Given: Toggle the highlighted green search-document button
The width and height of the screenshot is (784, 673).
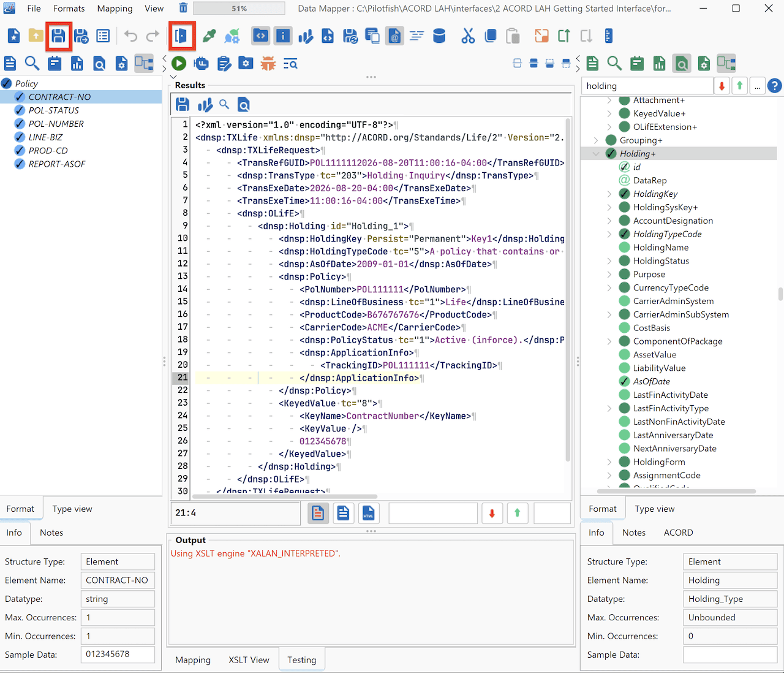Looking at the screenshot, I should click(681, 63).
